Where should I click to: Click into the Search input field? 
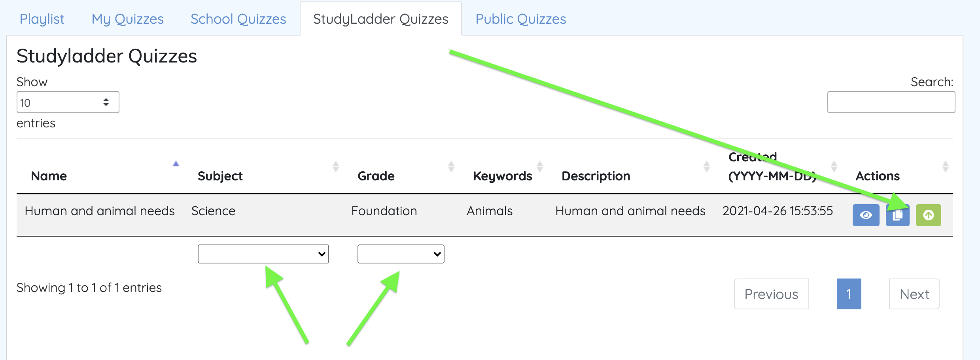coord(891,102)
